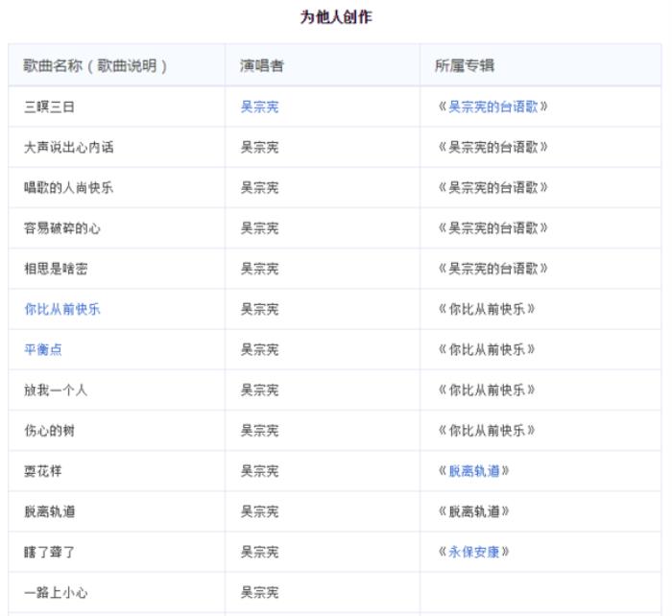This screenshot has width=672, height=616.
Task: Open the 《脱离轨道》 album link in 耍花样 row
Action: (x=474, y=471)
